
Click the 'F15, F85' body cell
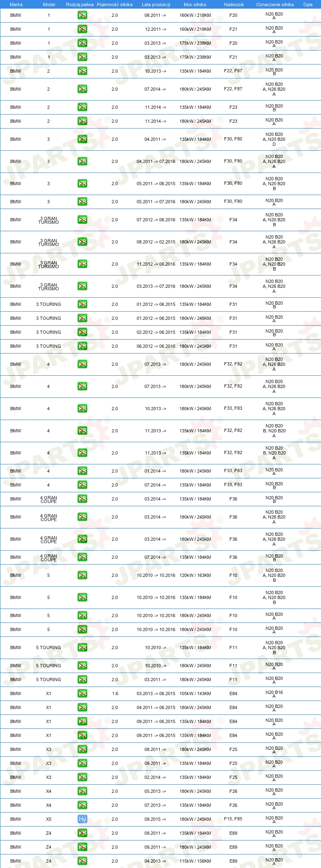click(233, 819)
